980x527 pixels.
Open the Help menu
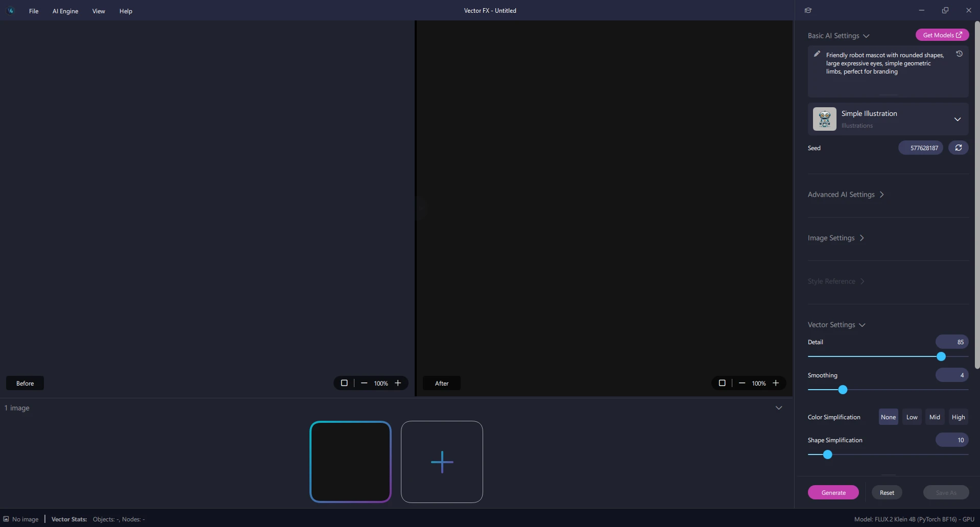(126, 11)
